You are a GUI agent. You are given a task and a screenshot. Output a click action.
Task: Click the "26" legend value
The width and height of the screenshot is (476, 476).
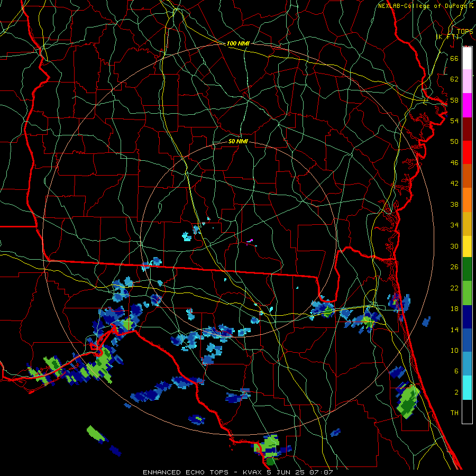click(x=454, y=267)
